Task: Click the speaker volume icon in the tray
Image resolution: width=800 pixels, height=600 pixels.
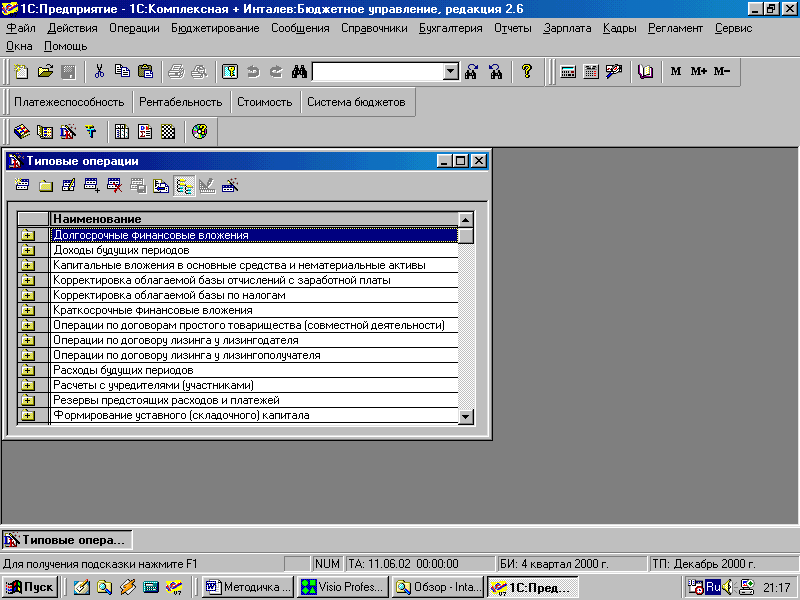Action: 729,587
